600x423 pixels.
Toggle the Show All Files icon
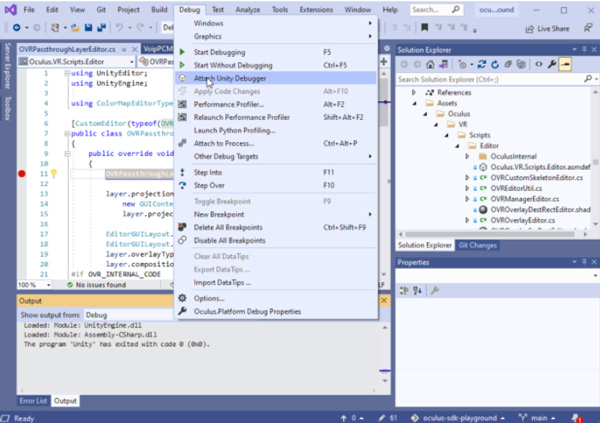point(521,64)
